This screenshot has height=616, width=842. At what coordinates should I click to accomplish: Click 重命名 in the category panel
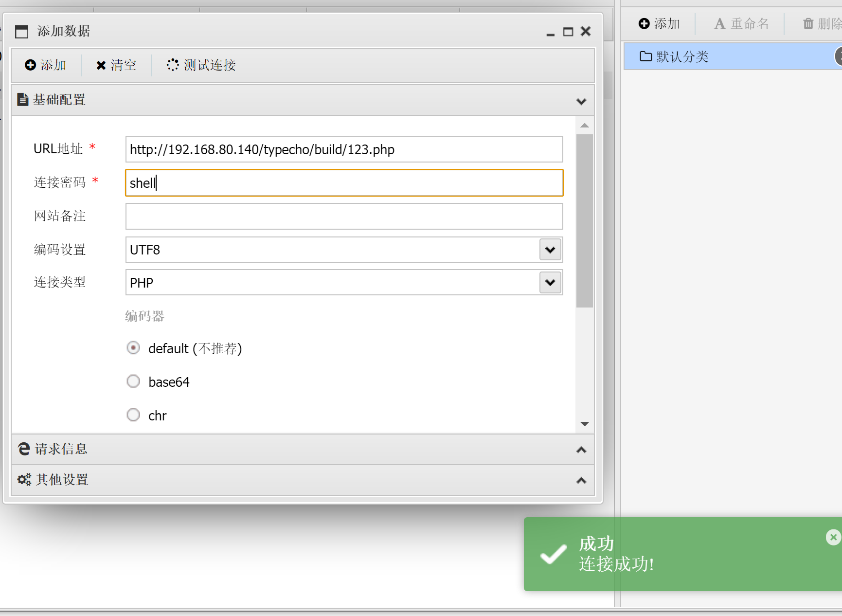(742, 24)
